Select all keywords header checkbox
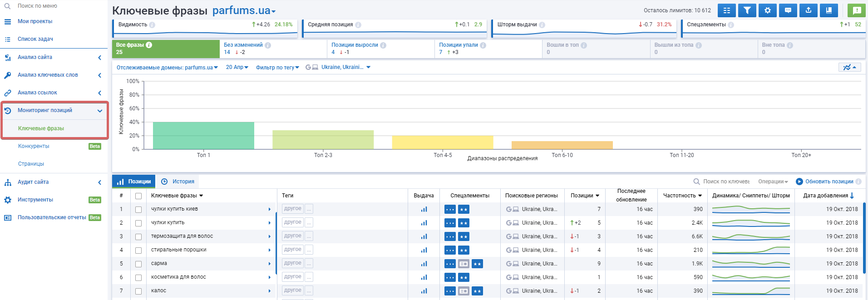 (x=138, y=196)
